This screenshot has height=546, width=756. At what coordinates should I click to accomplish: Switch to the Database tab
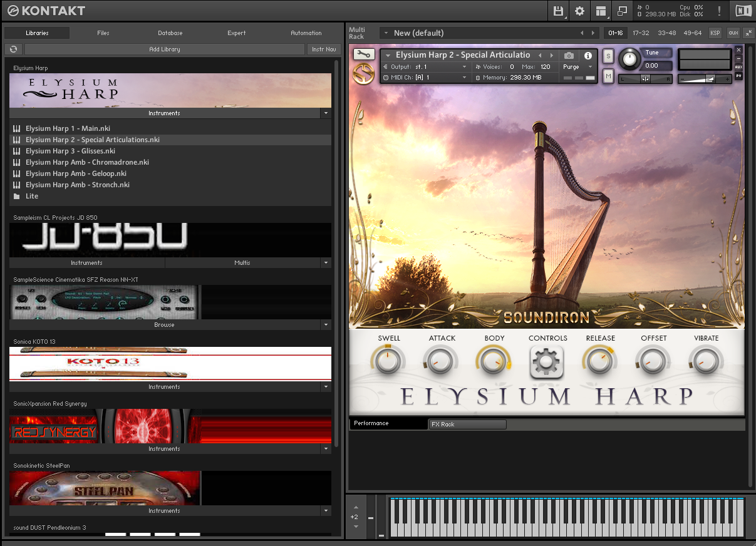[x=170, y=33]
